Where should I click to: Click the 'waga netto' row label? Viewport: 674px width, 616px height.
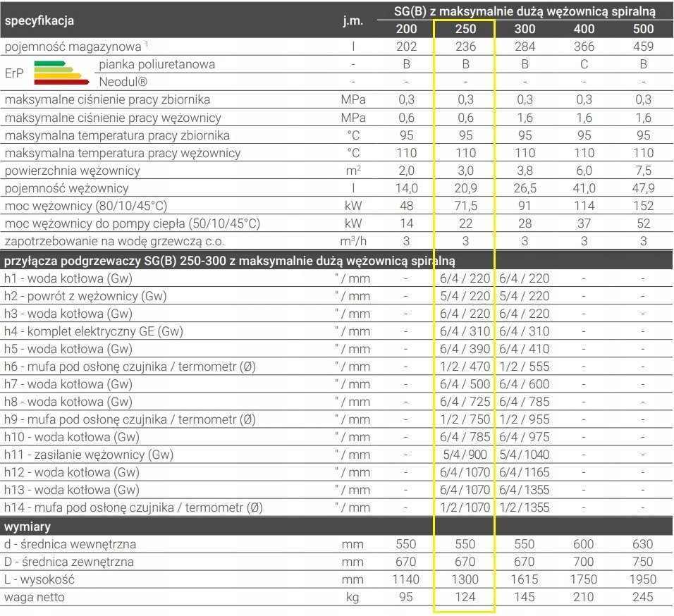(x=35, y=597)
